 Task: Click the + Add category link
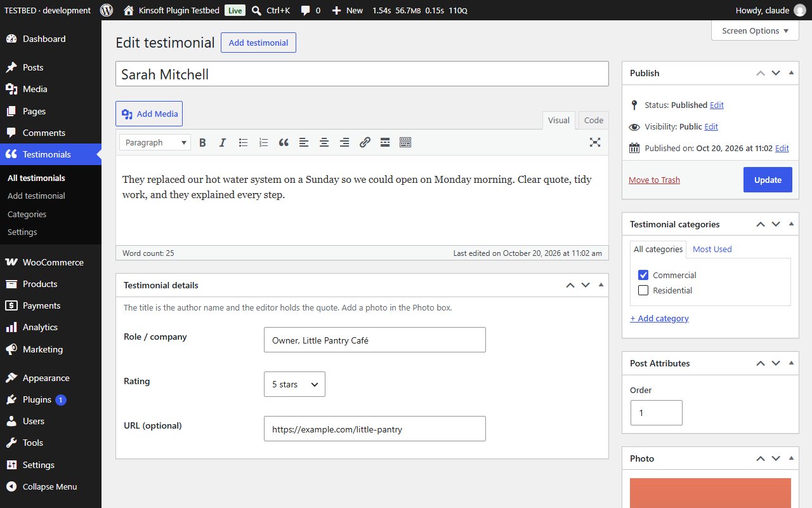[x=659, y=318]
